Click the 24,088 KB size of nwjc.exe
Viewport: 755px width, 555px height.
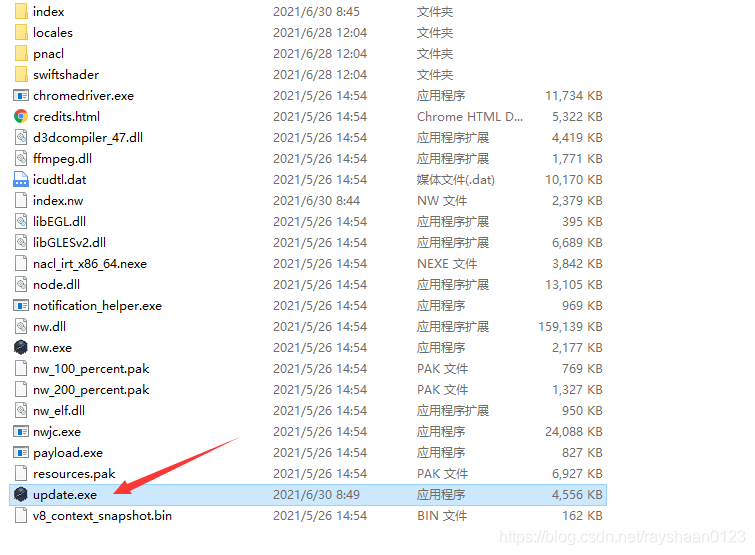coord(573,432)
